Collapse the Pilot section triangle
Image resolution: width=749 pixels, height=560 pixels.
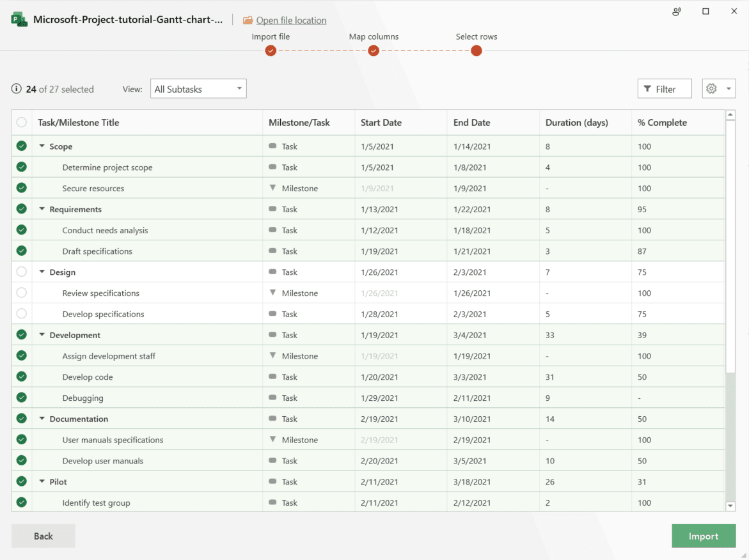coord(42,481)
